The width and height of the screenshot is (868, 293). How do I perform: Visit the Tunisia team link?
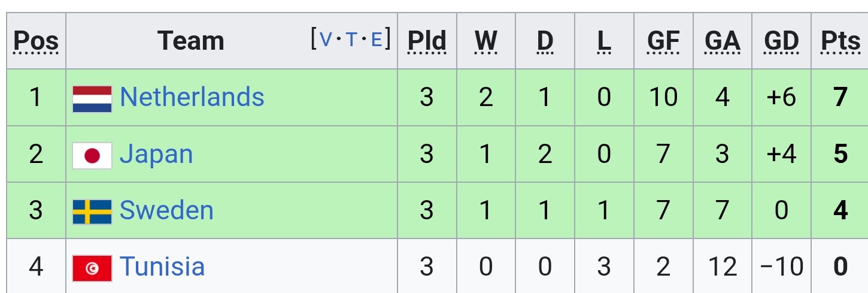[x=162, y=267]
